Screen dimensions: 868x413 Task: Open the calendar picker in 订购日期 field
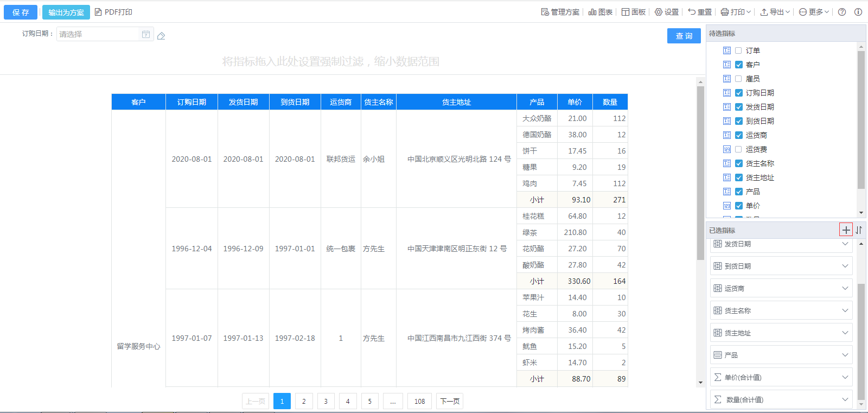point(145,34)
